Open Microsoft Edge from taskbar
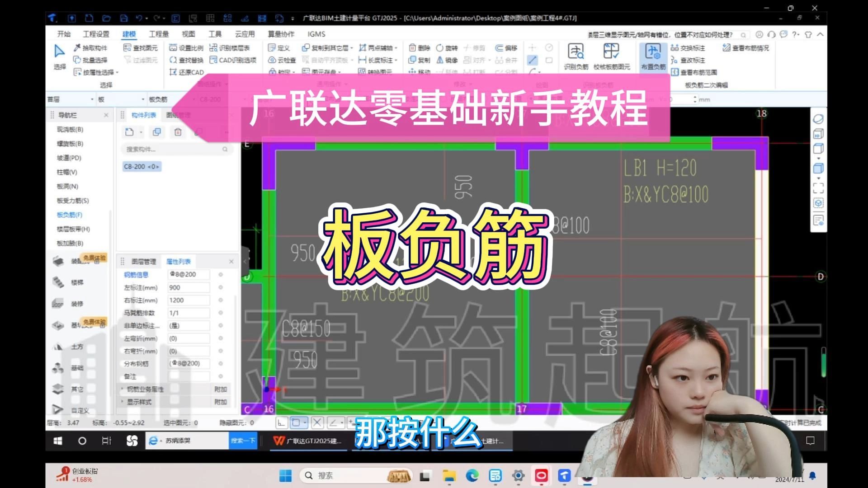 pyautogui.click(x=472, y=475)
